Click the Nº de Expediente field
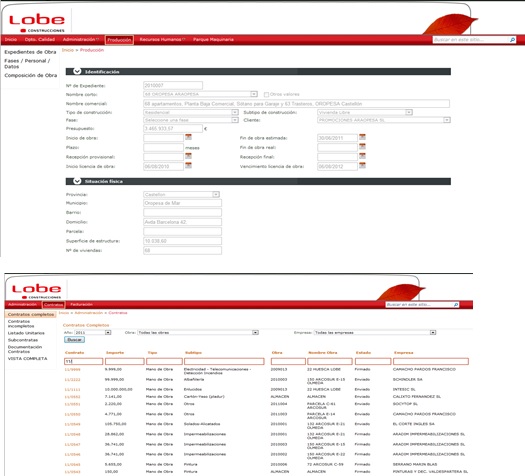This screenshot has width=525, height=476. (x=173, y=86)
